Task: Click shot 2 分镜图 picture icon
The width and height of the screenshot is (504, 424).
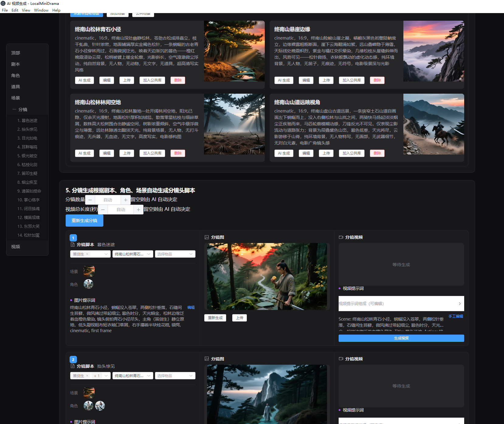Action: (x=207, y=359)
